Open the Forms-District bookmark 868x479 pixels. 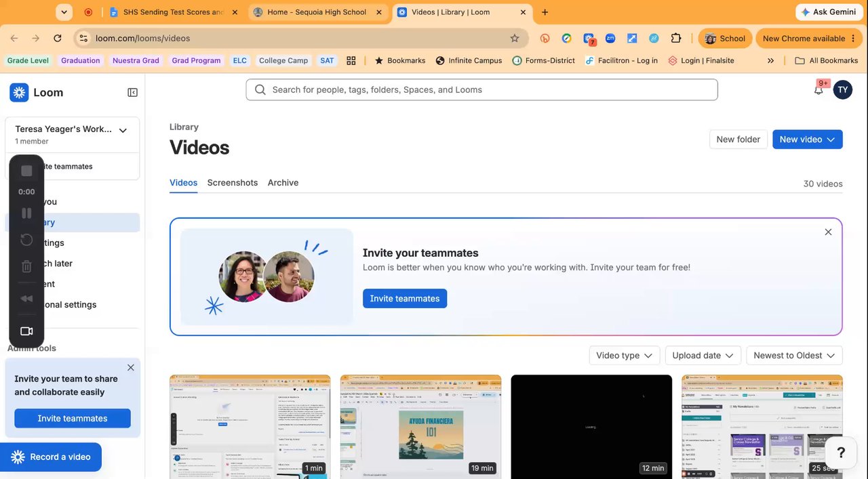pos(543,60)
